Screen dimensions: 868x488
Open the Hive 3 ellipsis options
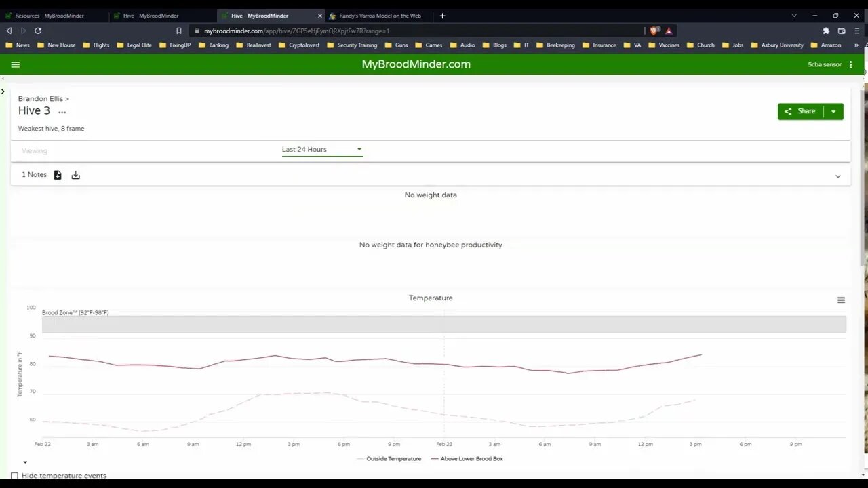(x=62, y=112)
